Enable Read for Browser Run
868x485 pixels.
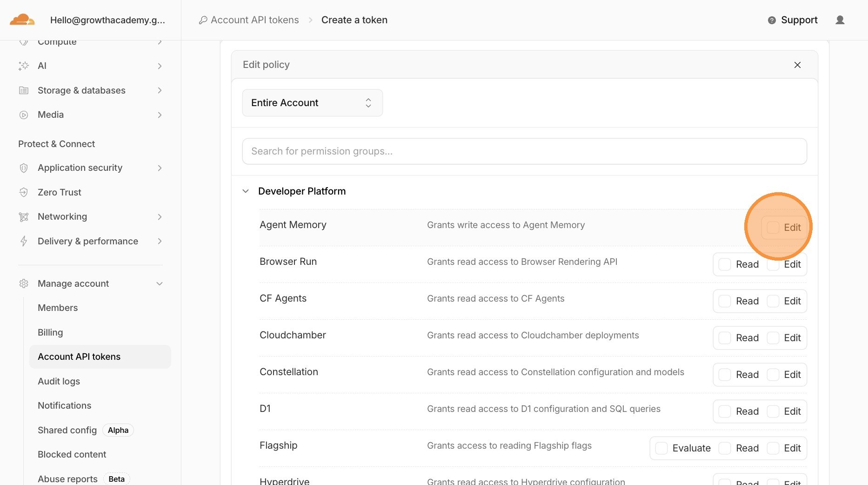tap(725, 264)
